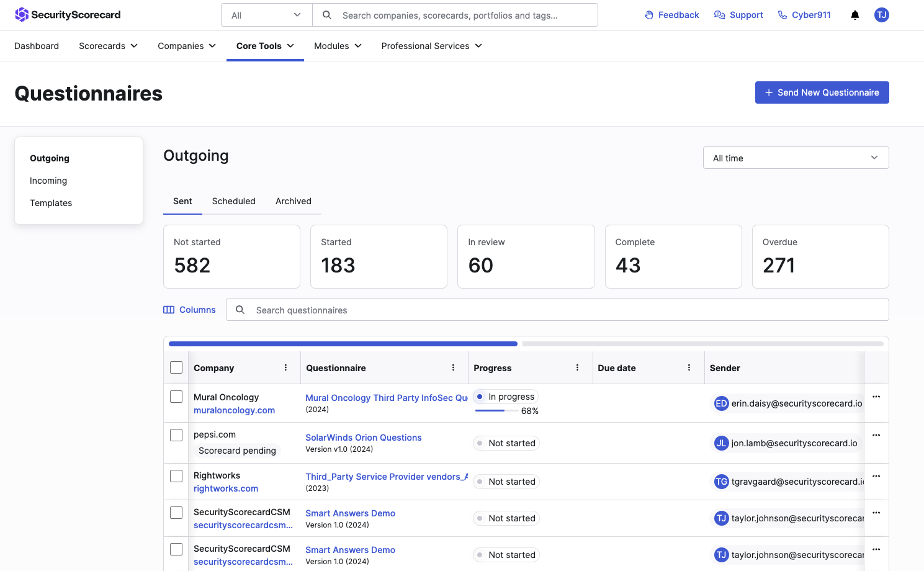The height and width of the screenshot is (571, 924).
Task: Open Third_Party Service Provider vendors questionnaire
Action: 387,477
